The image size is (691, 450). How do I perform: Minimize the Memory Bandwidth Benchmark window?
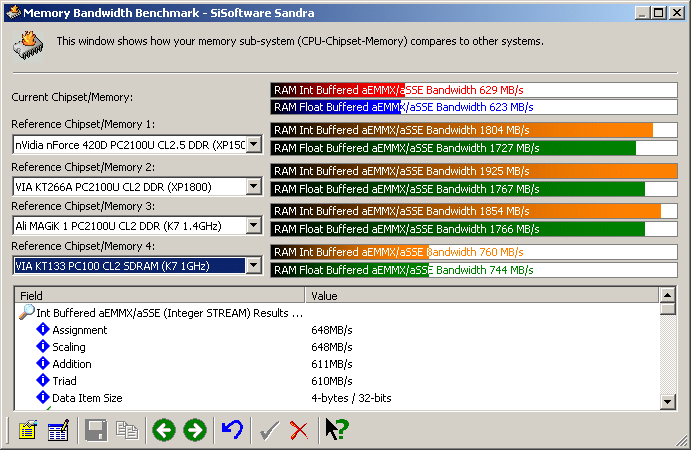pyautogui.click(x=642, y=13)
